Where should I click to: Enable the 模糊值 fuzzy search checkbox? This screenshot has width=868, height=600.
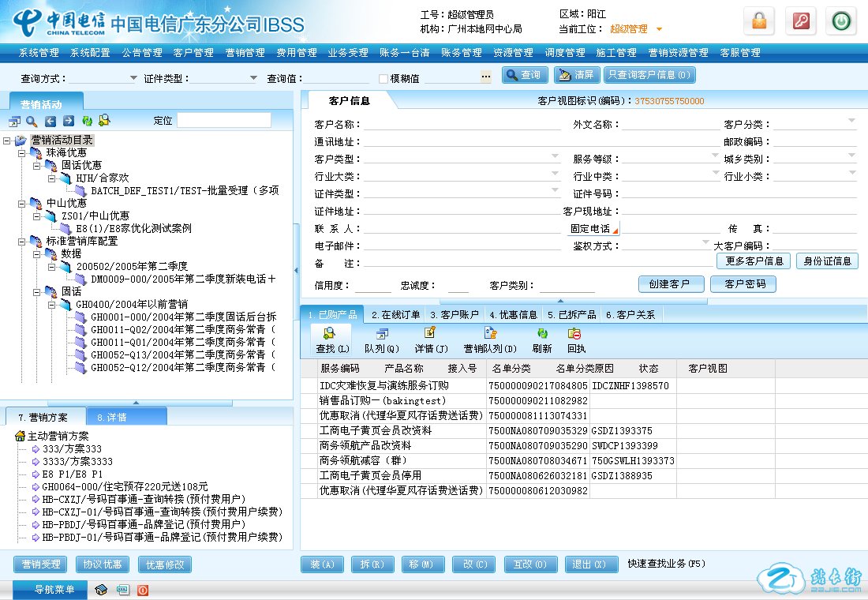click(x=383, y=78)
